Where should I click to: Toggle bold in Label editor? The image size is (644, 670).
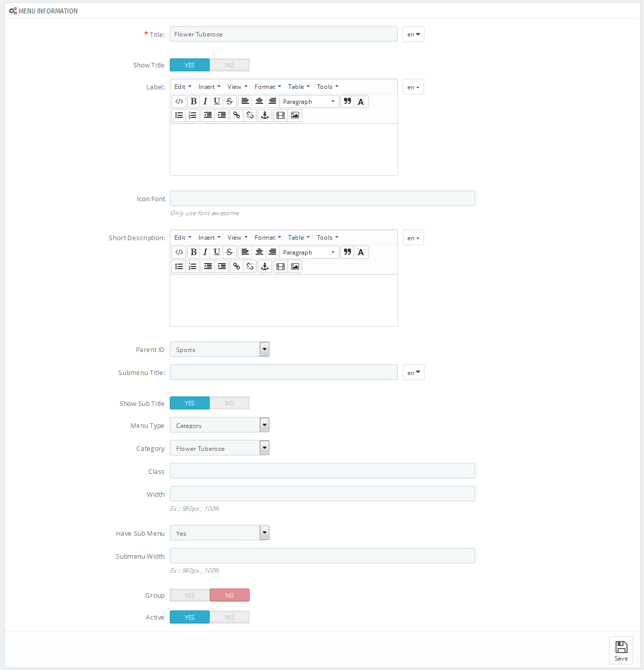pos(194,101)
